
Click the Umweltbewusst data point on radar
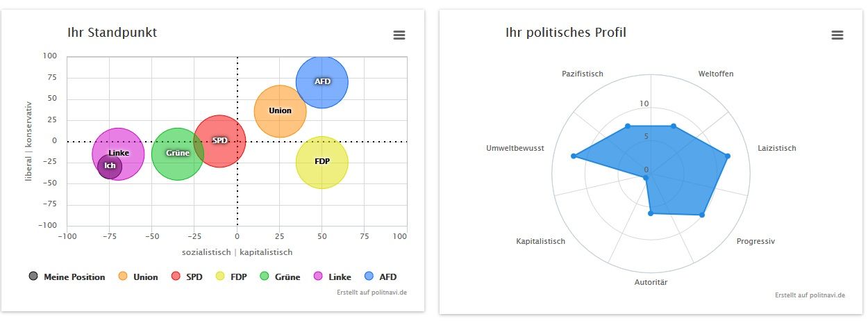(574, 156)
